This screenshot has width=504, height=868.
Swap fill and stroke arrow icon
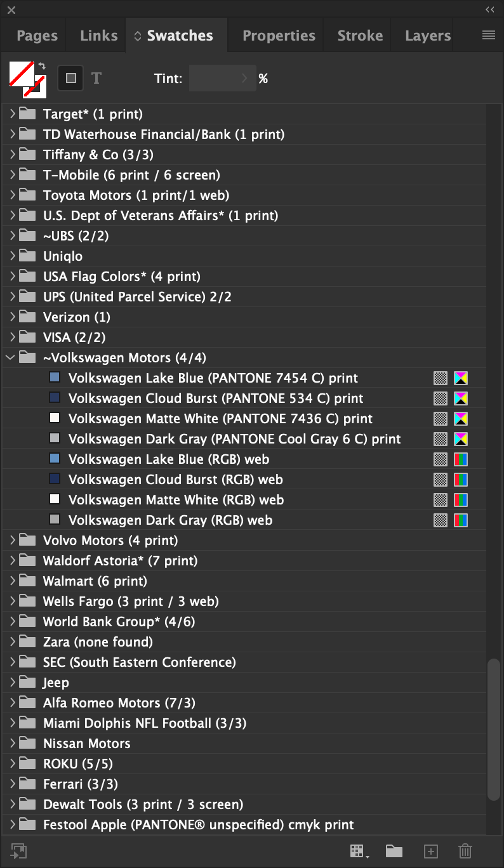tap(42, 66)
